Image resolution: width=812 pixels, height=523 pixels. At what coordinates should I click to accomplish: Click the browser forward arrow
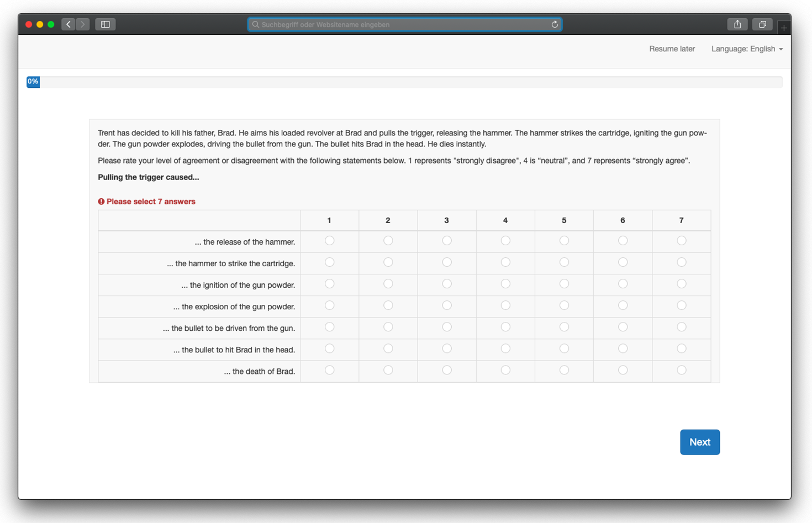[x=83, y=24]
